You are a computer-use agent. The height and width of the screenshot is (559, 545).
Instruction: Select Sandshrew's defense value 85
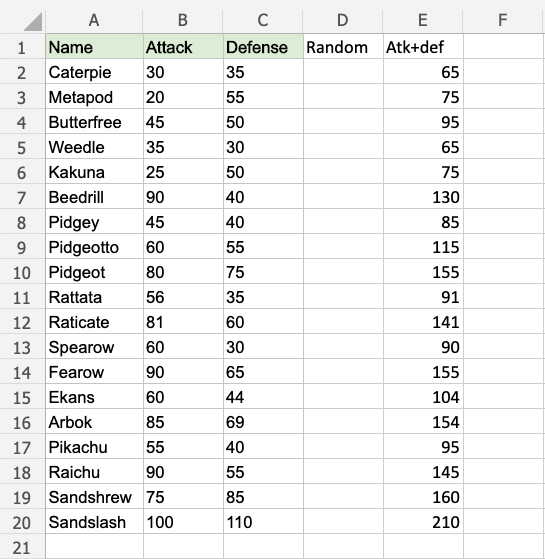point(263,497)
